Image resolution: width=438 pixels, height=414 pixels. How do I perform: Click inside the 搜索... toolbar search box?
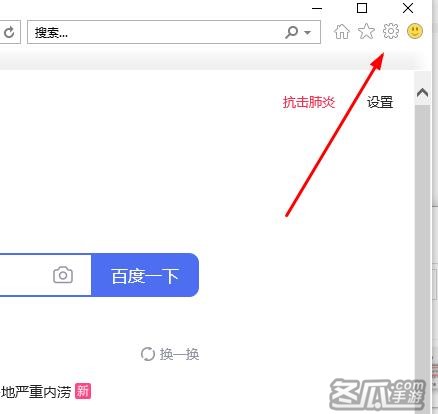pos(153,32)
